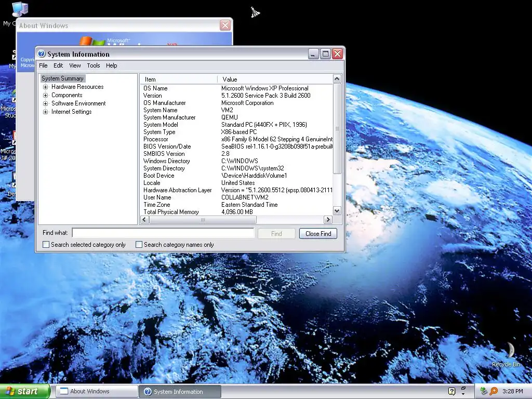Image resolution: width=532 pixels, height=399 pixels.
Task: Select the Processor row
Action: click(x=236, y=139)
